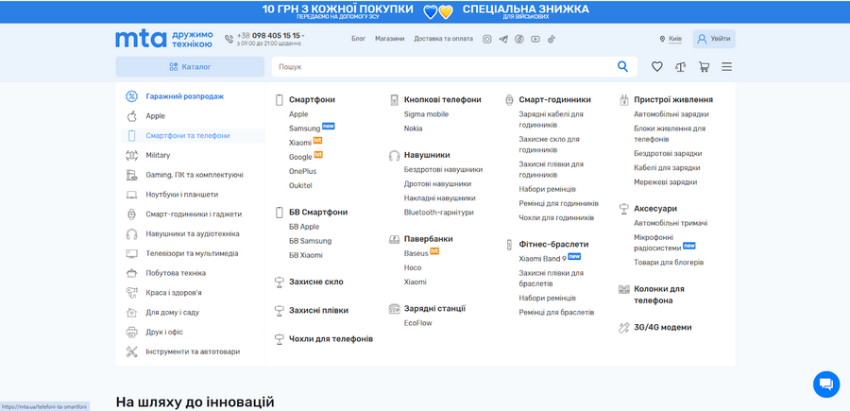
Task: Click the smartphone icon beside Смартфони heading
Action: (279, 100)
